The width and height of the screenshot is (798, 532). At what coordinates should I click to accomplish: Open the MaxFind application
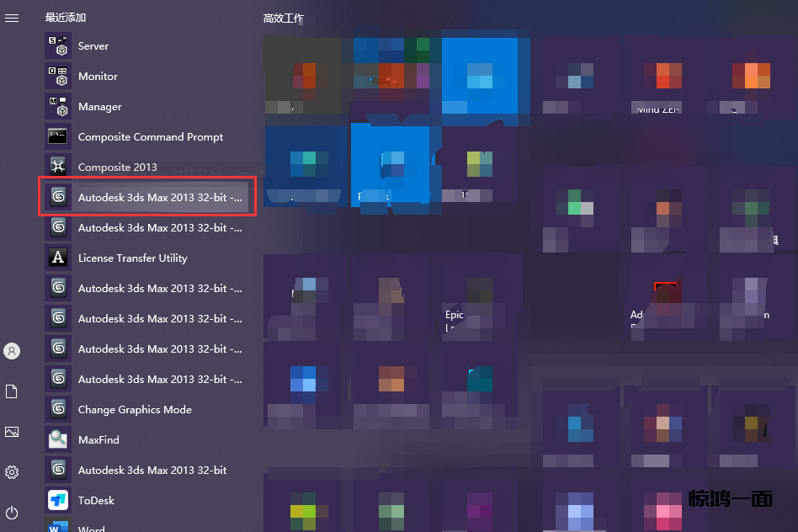[x=98, y=440]
